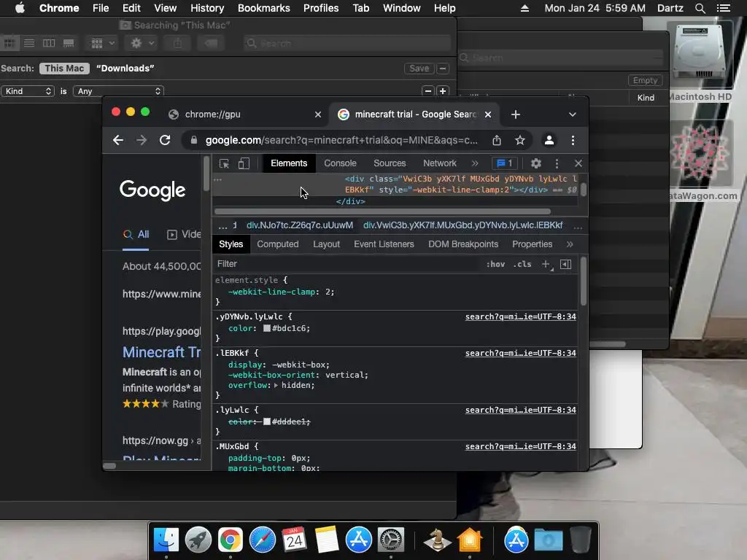Switch Finder to icon view
Image resolution: width=747 pixels, height=560 pixels.
[x=9, y=43]
